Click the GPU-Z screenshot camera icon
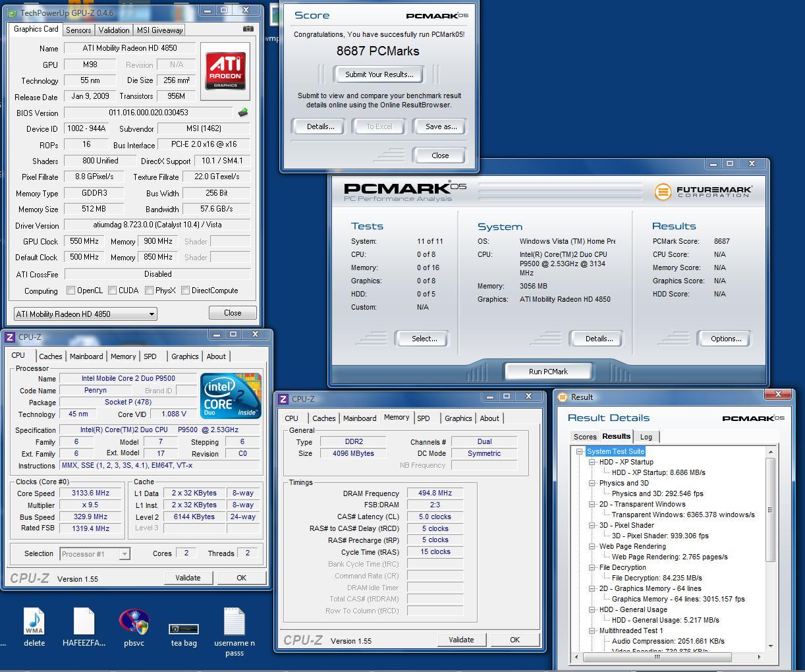This screenshot has height=672, width=805. click(x=248, y=29)
